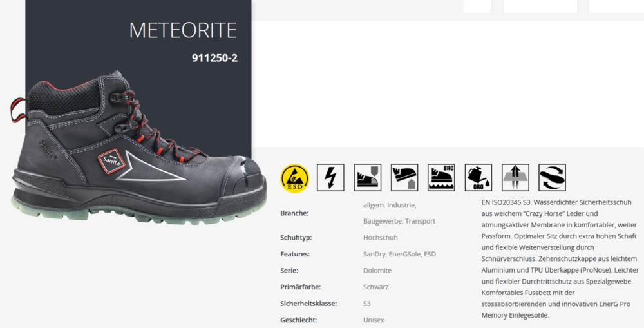Click the lightning bolt antistatic icon
Screen dimensions: 644x328
330,178
